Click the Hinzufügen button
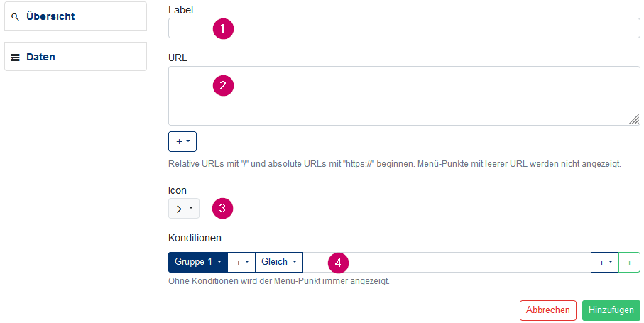Image resolution: width=644 pixels, height=323 pixels. pyautogui.click(x=611, y=310)
